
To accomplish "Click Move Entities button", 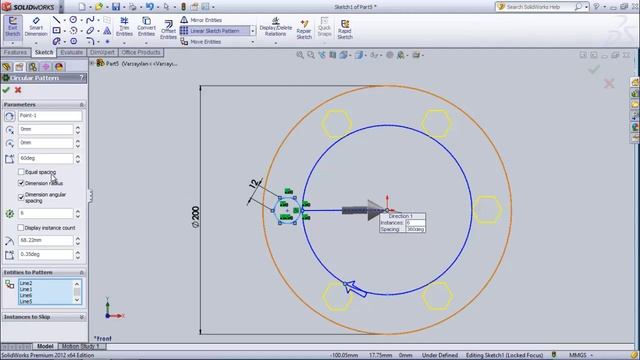I will pos(201,42).
